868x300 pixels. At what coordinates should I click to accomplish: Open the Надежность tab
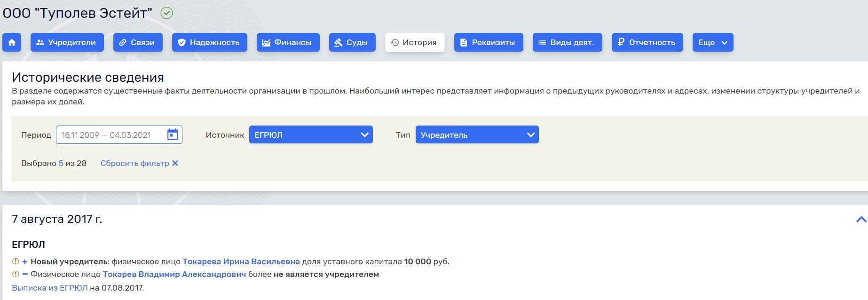pyautogui.click(x=210, y=42)
